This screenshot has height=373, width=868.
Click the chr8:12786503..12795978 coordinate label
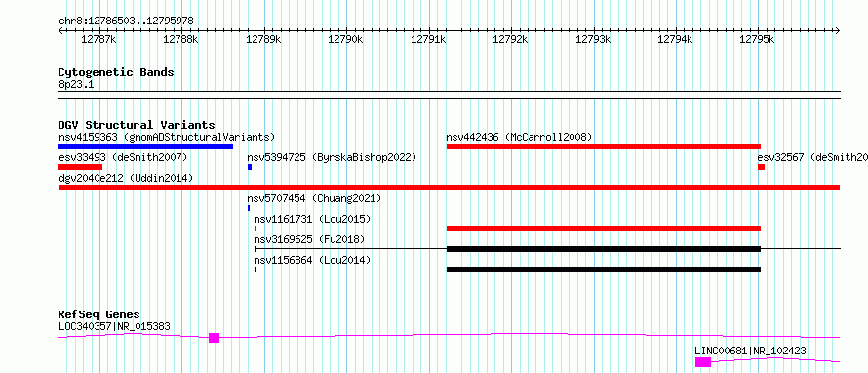click(x=126, y=21)
